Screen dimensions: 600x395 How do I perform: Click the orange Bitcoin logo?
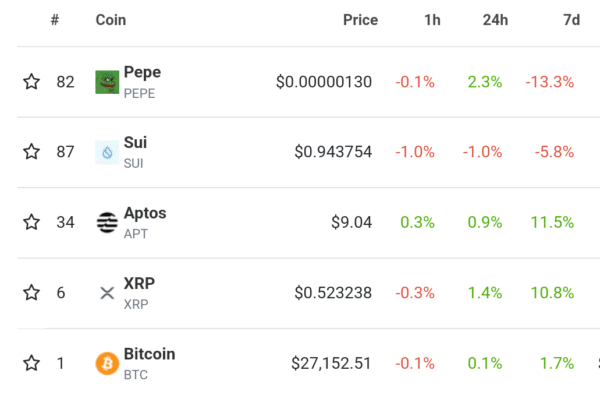(107, 363)
